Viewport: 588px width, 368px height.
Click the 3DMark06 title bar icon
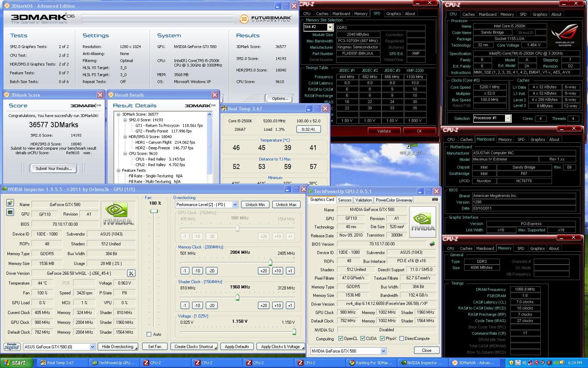pos(7,6)
